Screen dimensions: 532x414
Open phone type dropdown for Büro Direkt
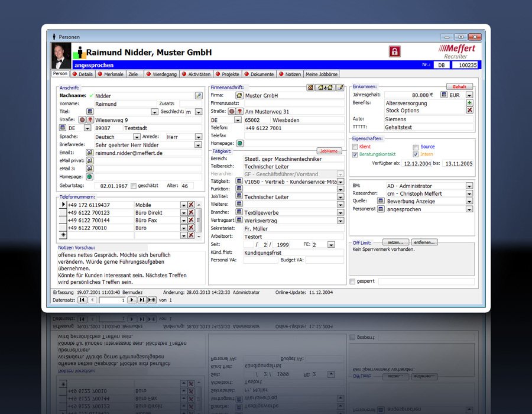(x=184, y=213)
